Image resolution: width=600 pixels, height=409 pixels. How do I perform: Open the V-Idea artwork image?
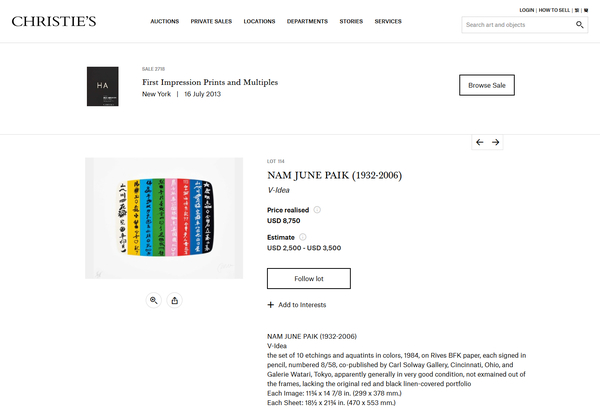[x=164, y=218]
